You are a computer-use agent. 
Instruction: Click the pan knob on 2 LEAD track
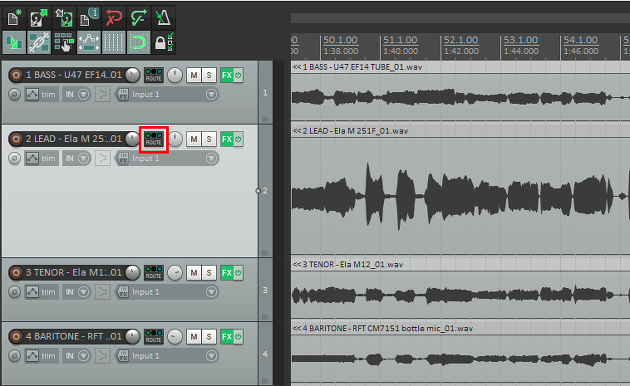coord(175,139)
